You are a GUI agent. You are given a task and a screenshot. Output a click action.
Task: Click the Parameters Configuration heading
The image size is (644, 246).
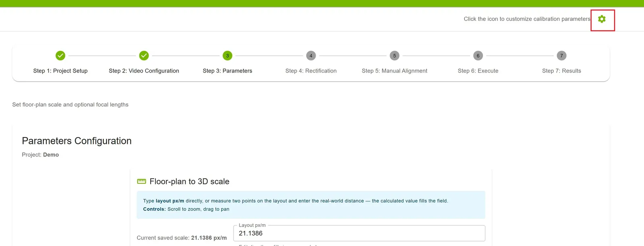pos(77,141)
